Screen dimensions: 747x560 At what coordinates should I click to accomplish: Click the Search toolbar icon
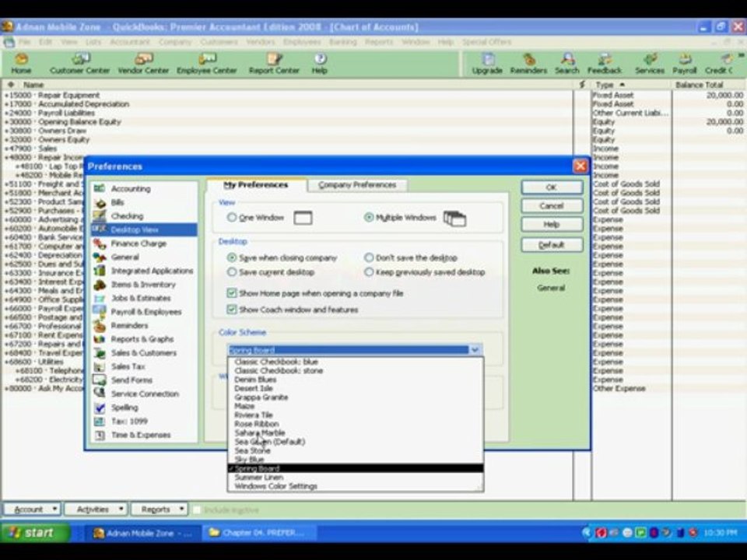point(567,64)
